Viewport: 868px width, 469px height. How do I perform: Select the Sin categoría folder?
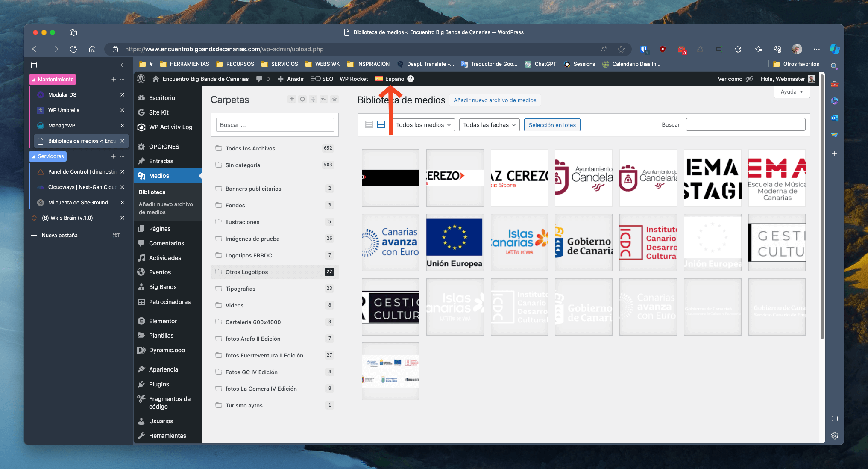click(275, 165)
